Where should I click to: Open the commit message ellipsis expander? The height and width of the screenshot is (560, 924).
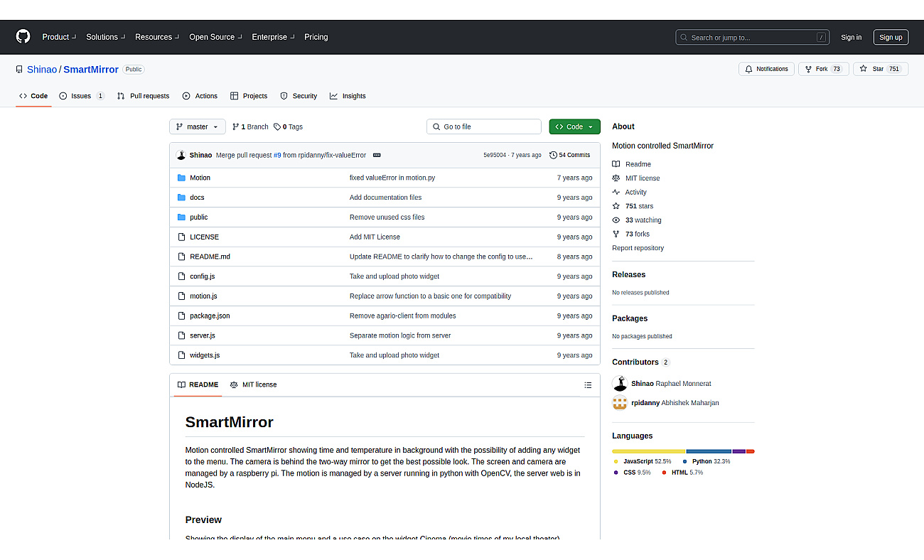(377, 155)
